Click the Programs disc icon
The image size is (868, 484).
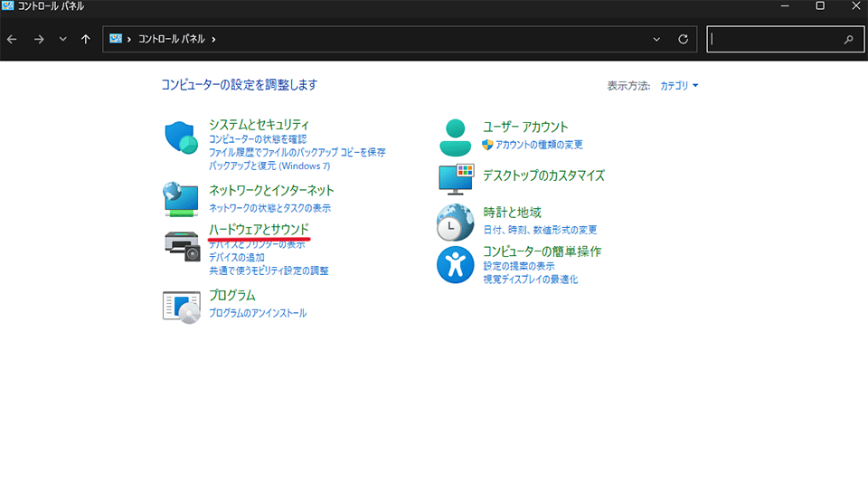pos(182,307)
